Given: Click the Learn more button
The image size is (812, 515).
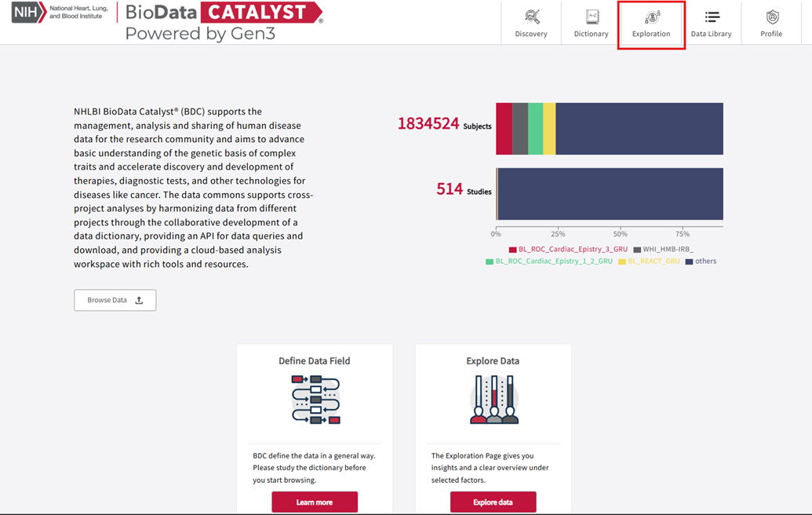Looking at the screenshot, I should (315, 502).
